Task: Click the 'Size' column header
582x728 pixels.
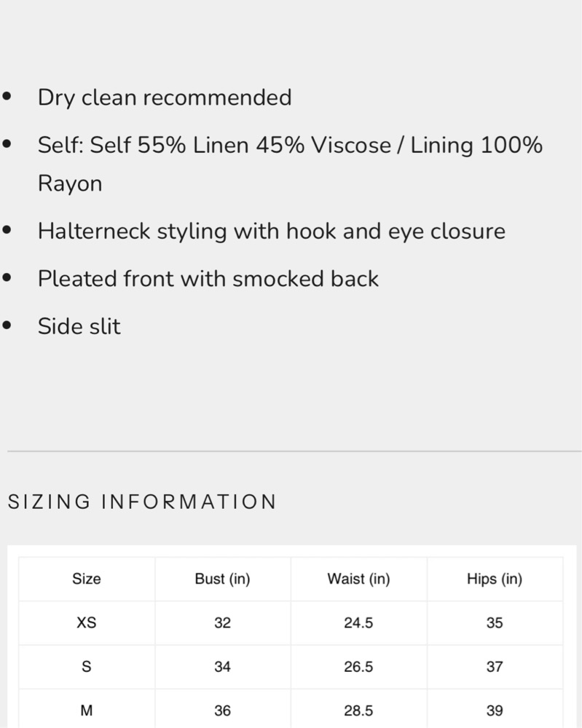Action: 87,579
